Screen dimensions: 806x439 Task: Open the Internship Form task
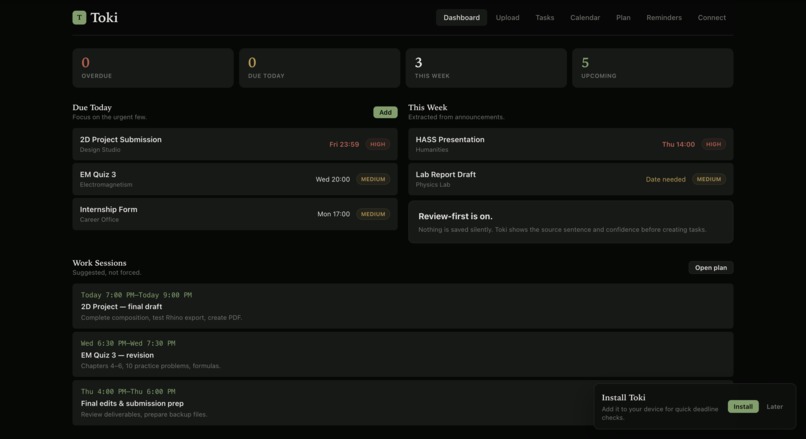coord(235,214)
